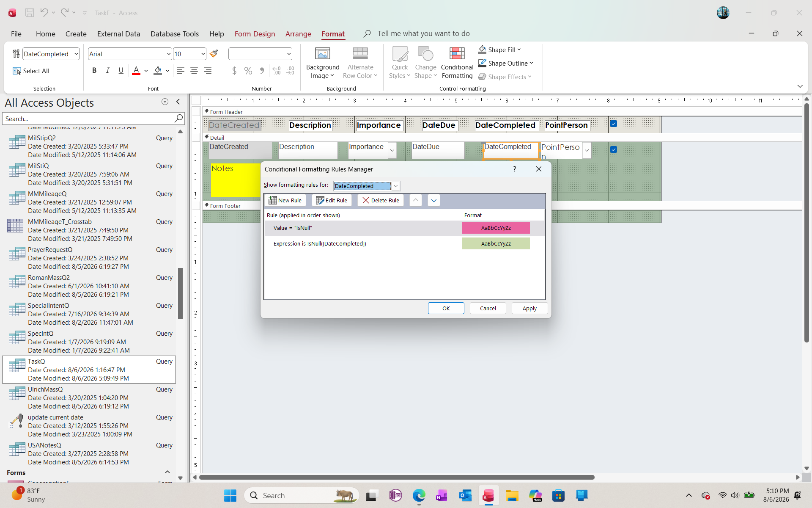Click New Rule in dialog
The width and height of the screenshot is (812, 508).
click(x=285, y=200)
